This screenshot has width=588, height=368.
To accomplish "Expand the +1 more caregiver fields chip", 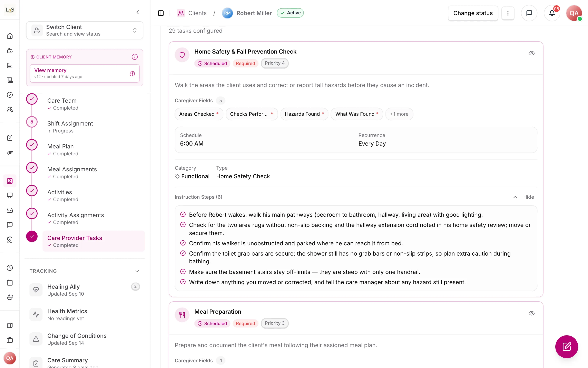I will pos(399,114).
